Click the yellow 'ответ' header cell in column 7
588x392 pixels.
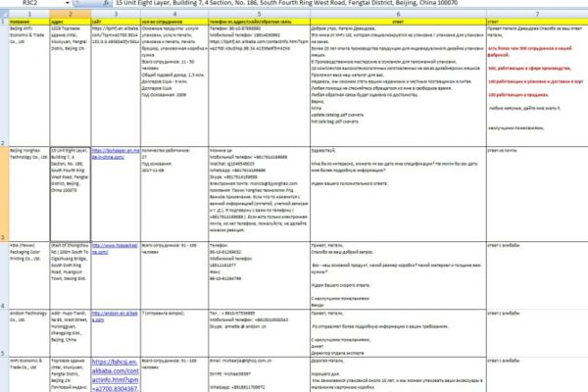537,22
